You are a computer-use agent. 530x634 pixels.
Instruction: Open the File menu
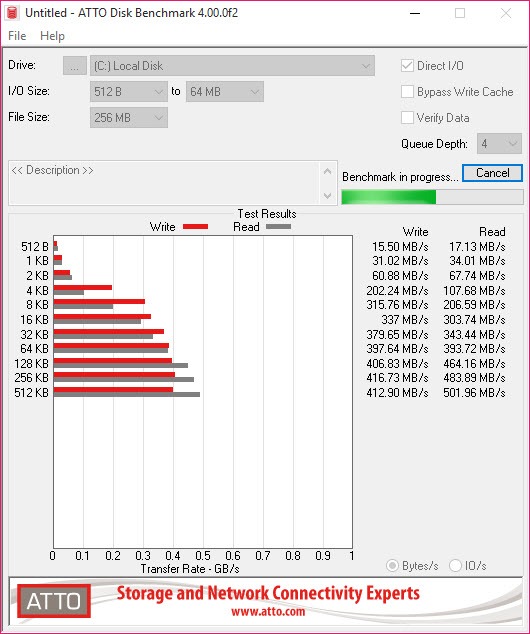point(17,36)
